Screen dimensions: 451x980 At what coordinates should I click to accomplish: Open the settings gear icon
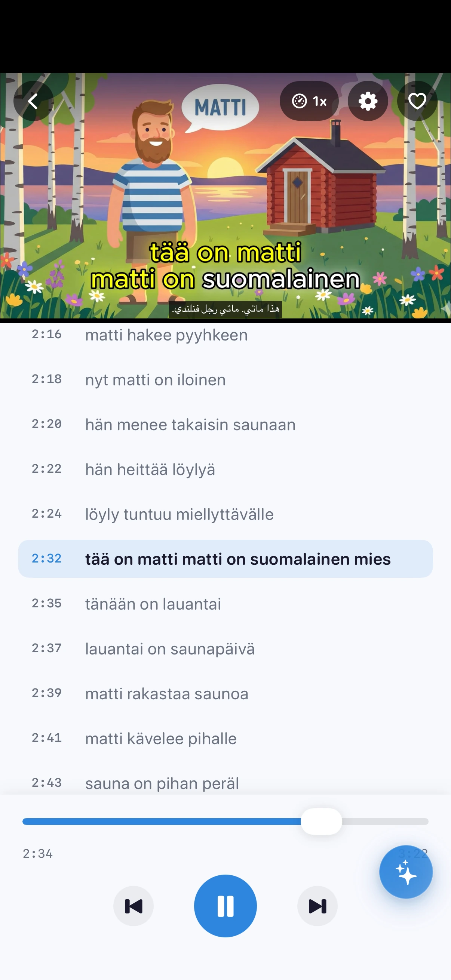[368, 101]
